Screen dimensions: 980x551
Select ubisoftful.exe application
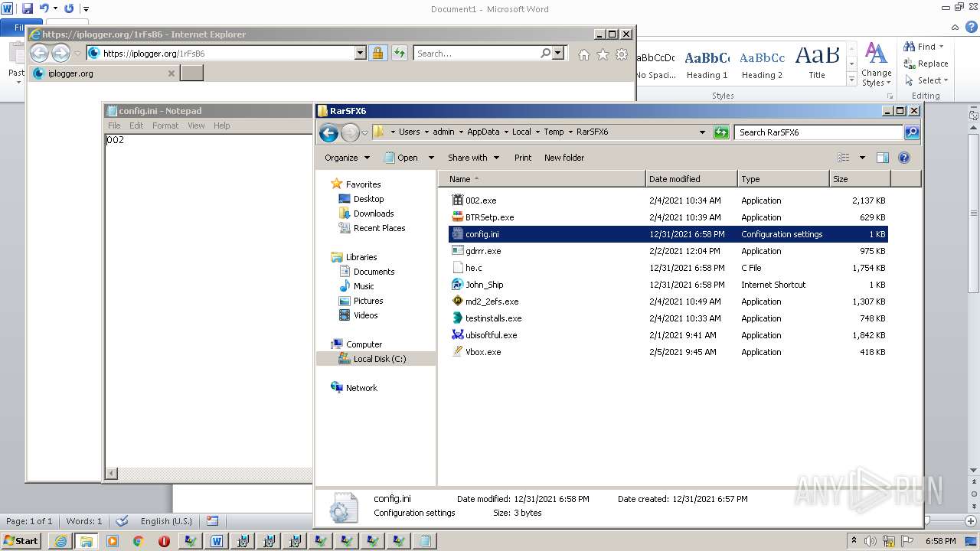click(491, 335)
